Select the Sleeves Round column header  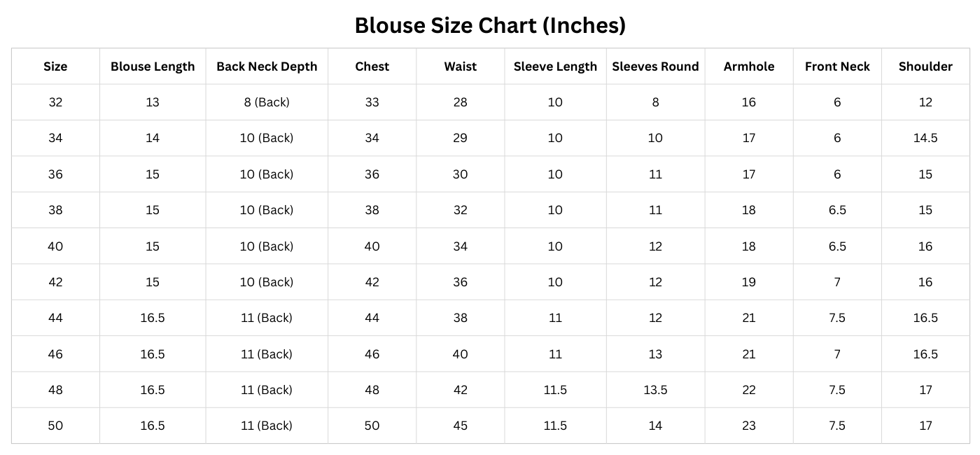[655, 66]
